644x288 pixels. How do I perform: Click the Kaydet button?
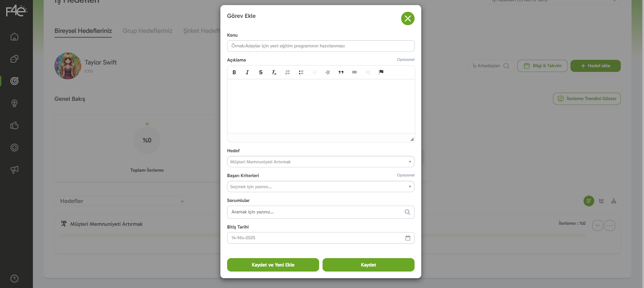(368, 265)
